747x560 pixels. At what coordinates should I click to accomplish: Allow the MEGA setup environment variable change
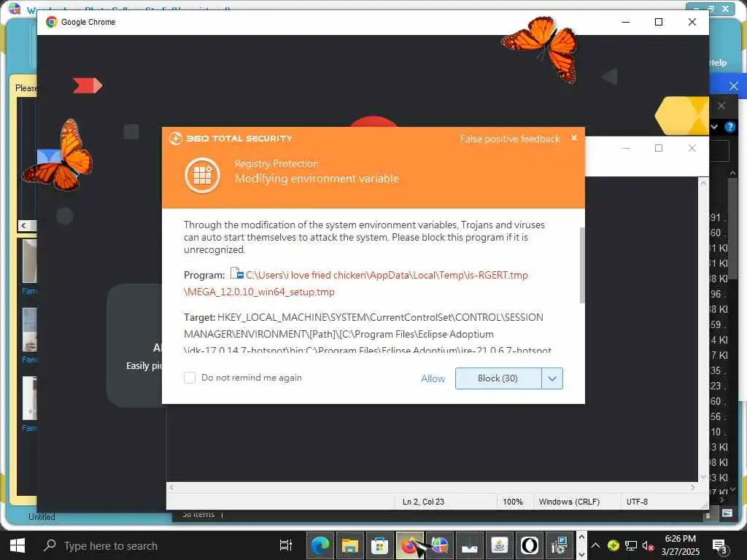tap(433, 378)
